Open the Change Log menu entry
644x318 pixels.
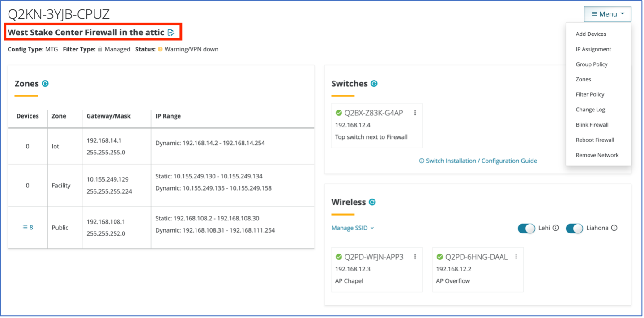[590, 110]
